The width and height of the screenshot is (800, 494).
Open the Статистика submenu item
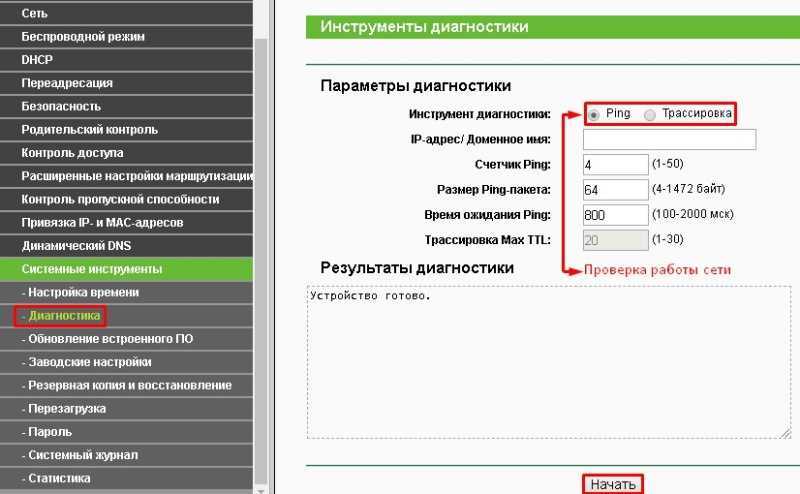coord(126,478)
